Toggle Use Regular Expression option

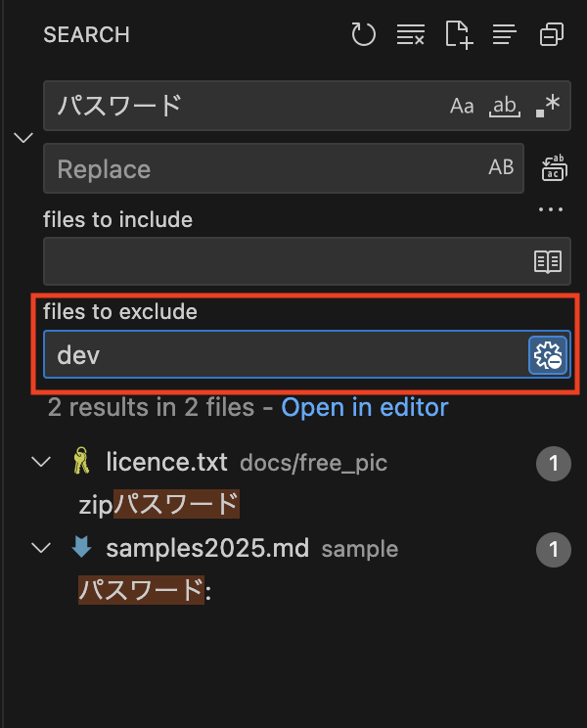point(548,106)
